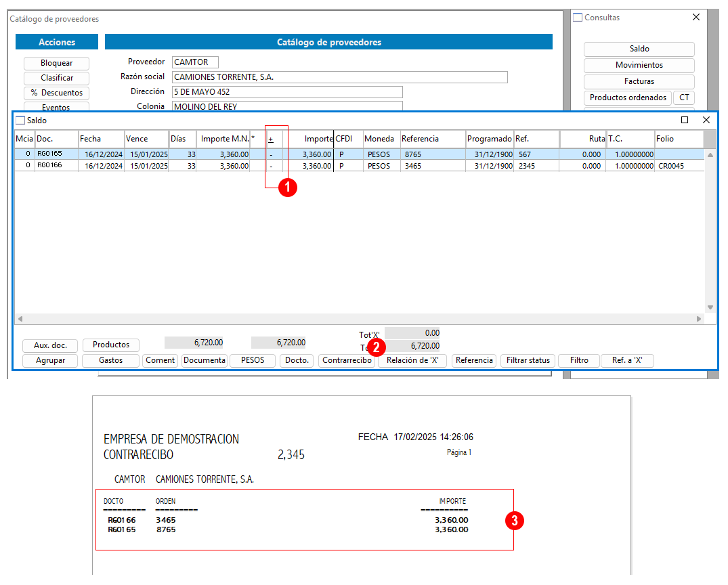728x585 pixels.
Task: Click scroll up arrow in Saldo grid
Action: (x=710, y=155)
